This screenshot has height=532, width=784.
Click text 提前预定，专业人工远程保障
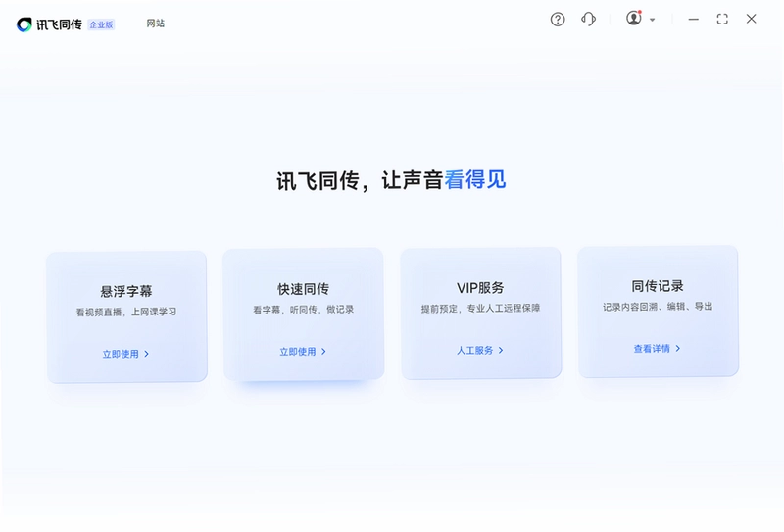coord(480,308)
